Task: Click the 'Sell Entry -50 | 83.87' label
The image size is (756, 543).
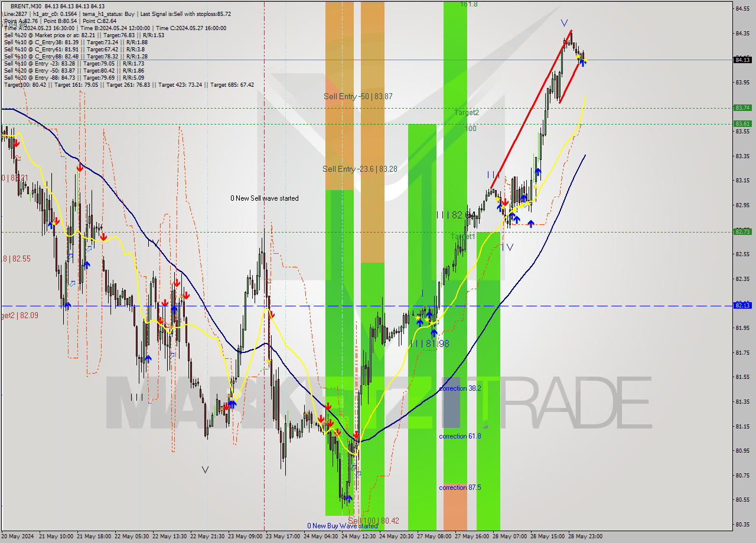Action: click(358, 96)
